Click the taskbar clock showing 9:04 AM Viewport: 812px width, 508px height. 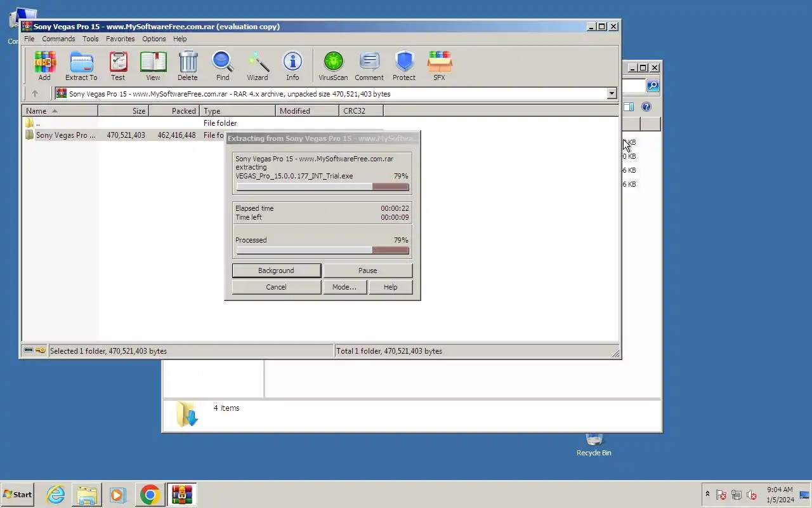point(780,495)
